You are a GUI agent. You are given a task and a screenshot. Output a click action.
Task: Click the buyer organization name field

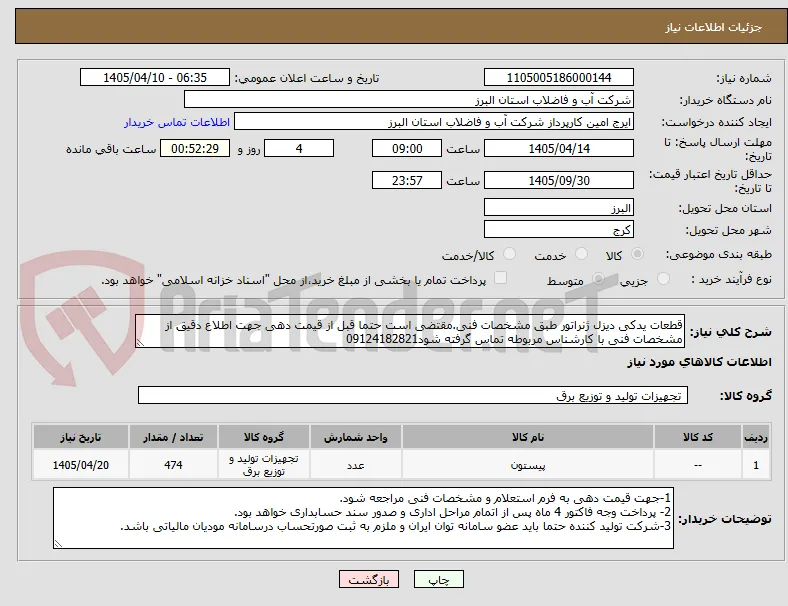point(409,99)
